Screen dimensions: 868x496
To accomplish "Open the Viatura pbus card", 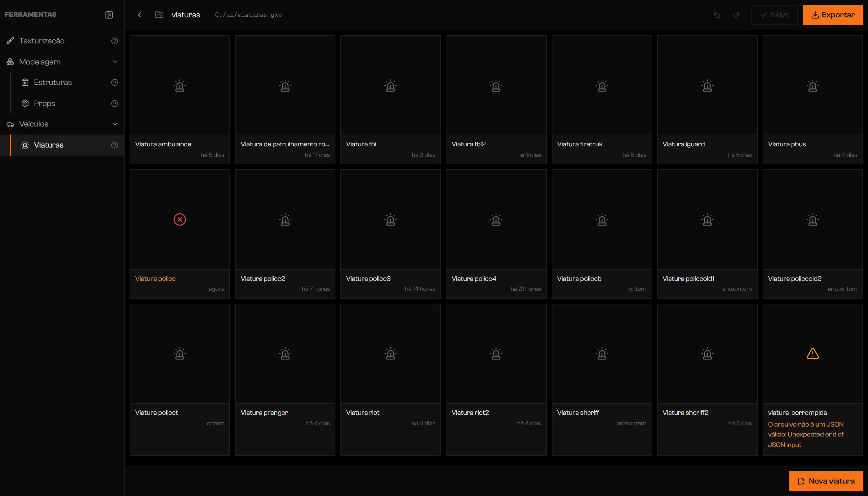I will (x=813, y=100).
